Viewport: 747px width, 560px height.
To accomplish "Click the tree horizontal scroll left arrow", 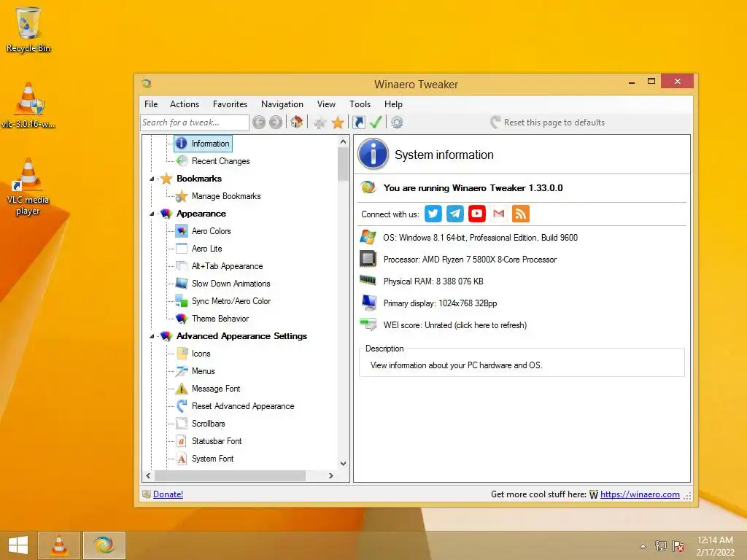I will coord(148,475).
